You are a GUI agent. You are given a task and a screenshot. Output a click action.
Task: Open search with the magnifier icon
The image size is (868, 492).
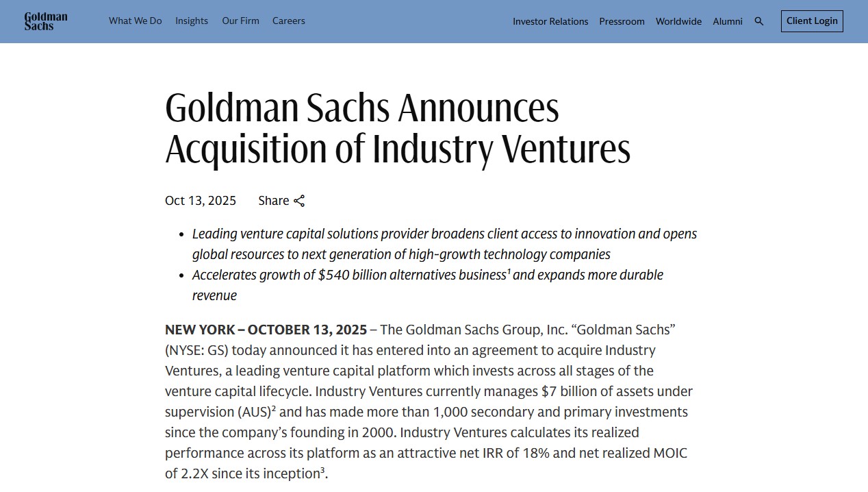(758, 21)
